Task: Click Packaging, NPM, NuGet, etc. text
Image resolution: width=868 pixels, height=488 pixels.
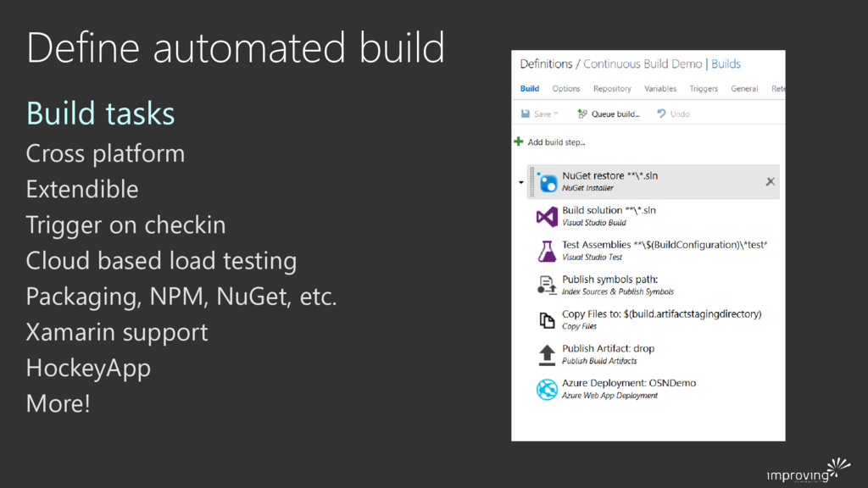Action: click(181, 297)
